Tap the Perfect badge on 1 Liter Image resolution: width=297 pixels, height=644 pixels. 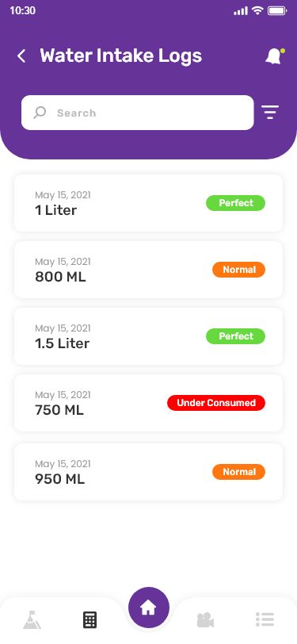[235, 203]
